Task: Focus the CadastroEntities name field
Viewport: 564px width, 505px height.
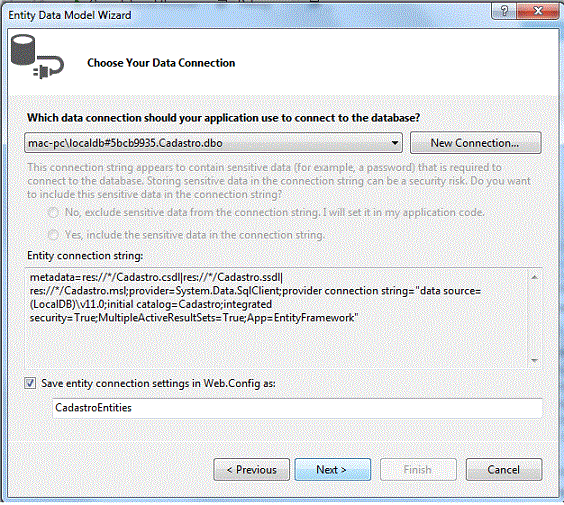Action: [x=297, y=408]
